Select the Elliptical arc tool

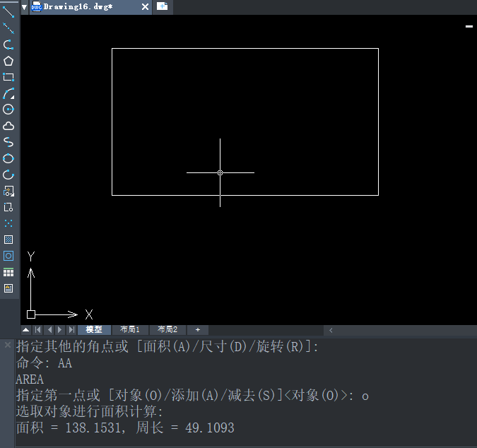pos(8,175)
